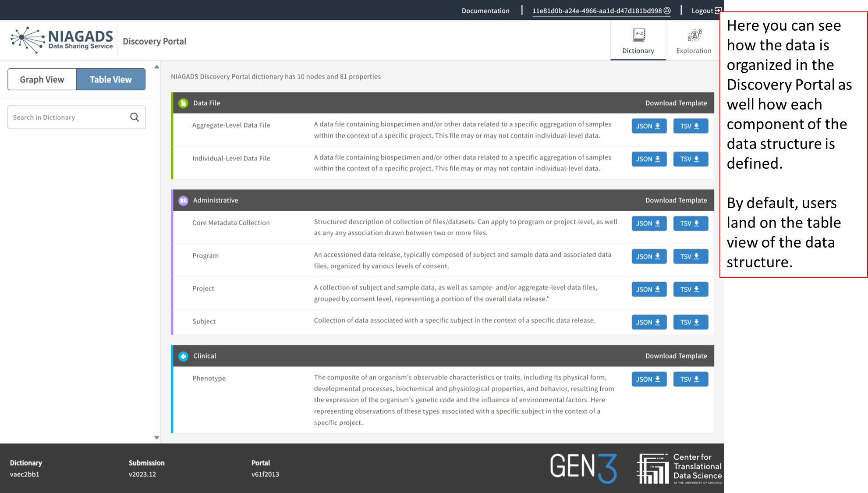The image size is (868, 493).
Task: Open the Exploration tab
Action: coord(694,41)
